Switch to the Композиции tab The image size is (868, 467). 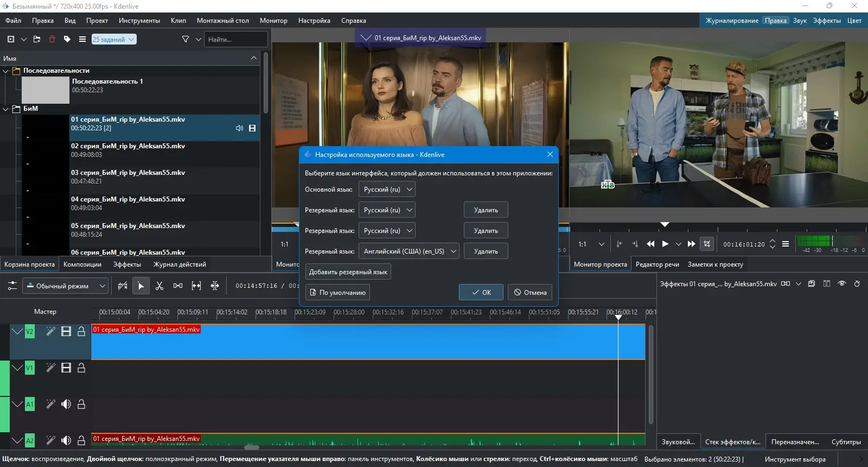pyautogui.click(x=82, y=264)
